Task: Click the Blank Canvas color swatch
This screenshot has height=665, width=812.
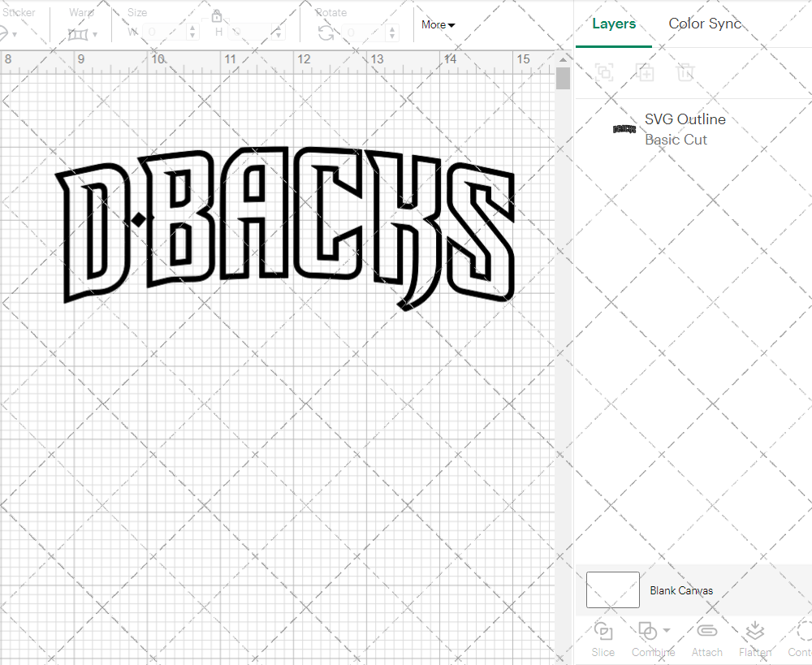Action: pyautogui.click(x=612, y=590)
